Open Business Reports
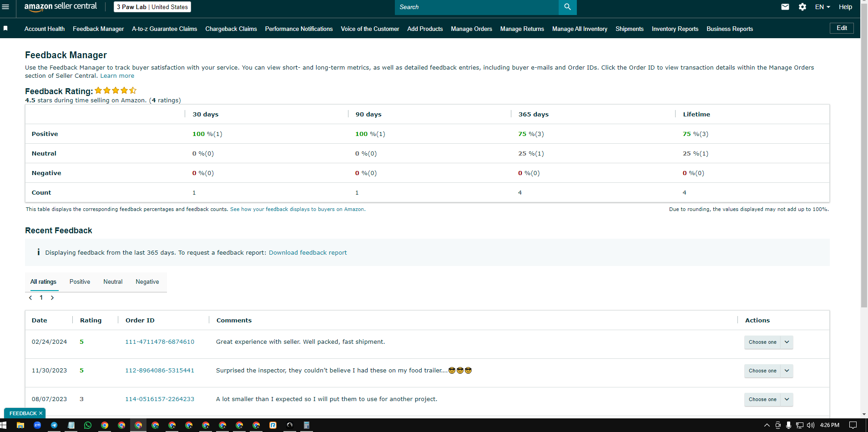The image size is (868, 432). click(x=730, y=29)
